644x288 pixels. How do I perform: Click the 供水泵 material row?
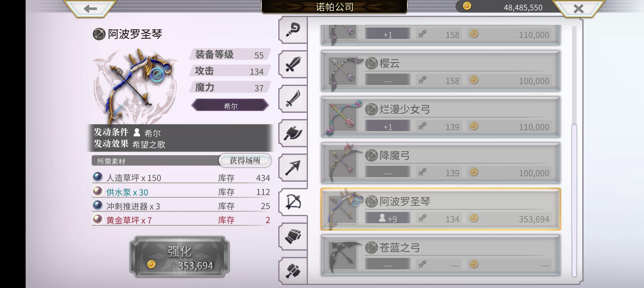[181, 192]
